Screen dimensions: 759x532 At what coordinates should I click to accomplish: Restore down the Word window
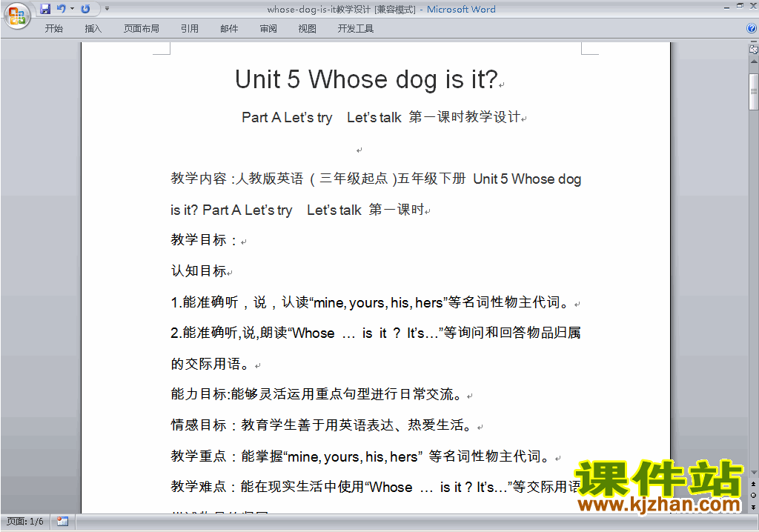740,6
